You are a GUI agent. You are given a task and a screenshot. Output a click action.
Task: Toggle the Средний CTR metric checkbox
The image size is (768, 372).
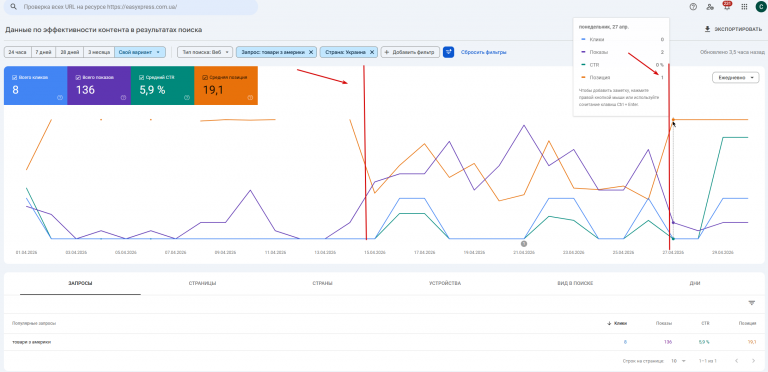[x=142, y=77]
